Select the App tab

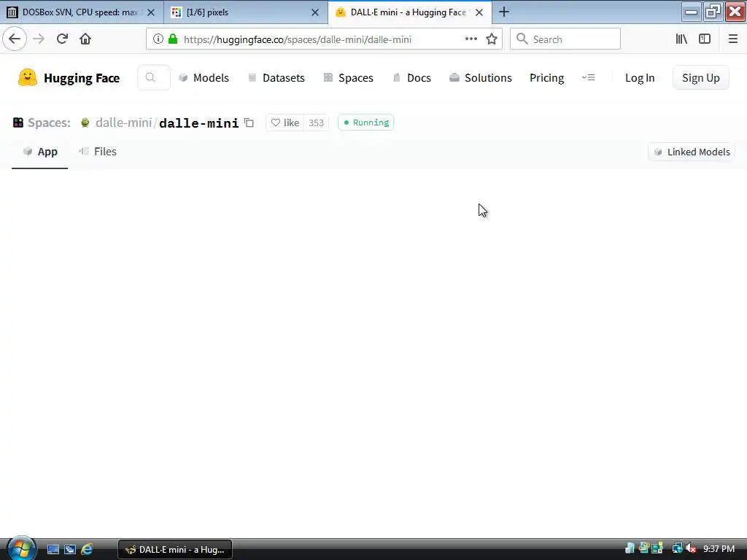pyautogui.click(x=40, y=152)
